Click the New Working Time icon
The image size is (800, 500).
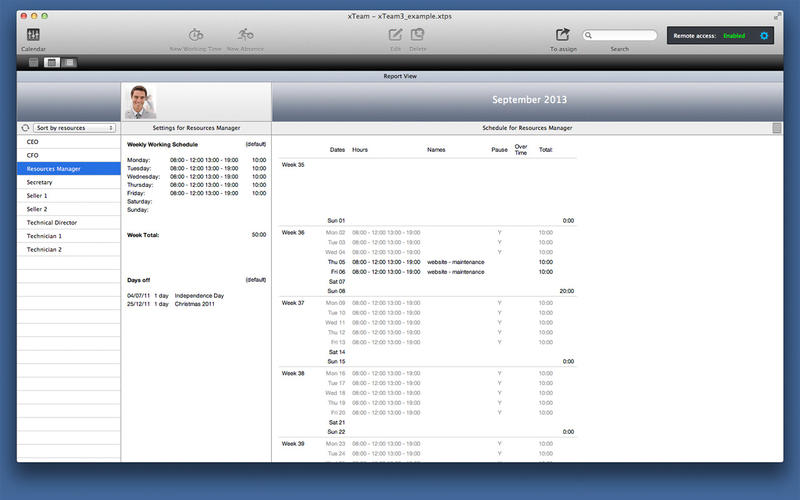point(196,35)
